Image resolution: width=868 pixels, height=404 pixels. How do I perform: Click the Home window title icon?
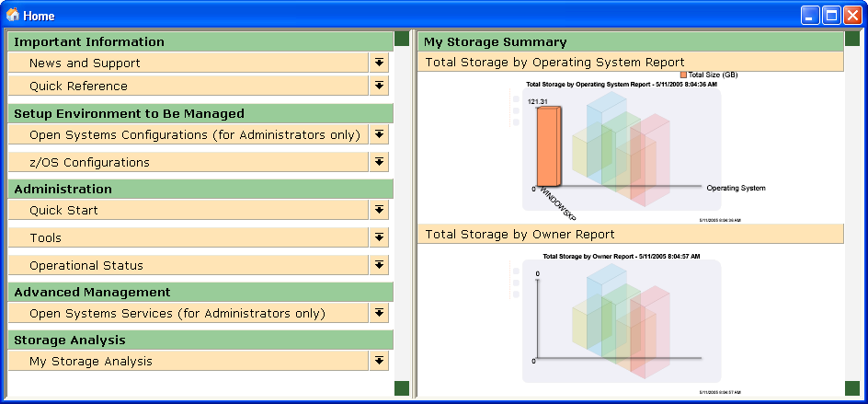coord(13,15)
